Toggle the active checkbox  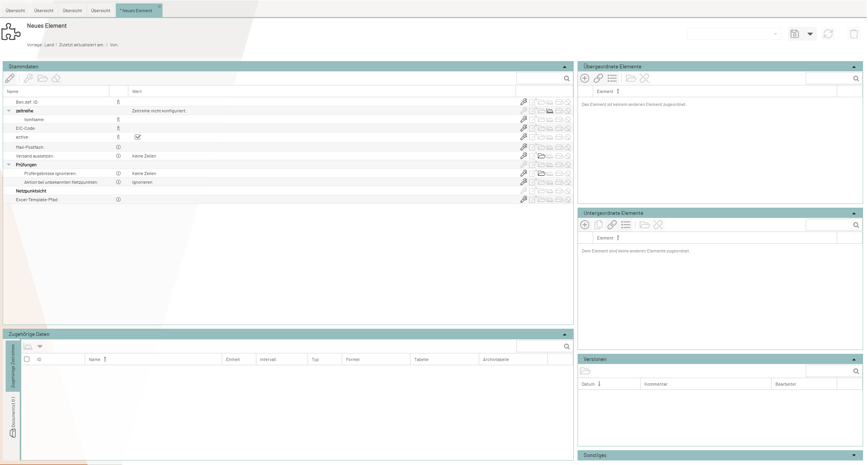pyautogui.click(x=138, y=137)
